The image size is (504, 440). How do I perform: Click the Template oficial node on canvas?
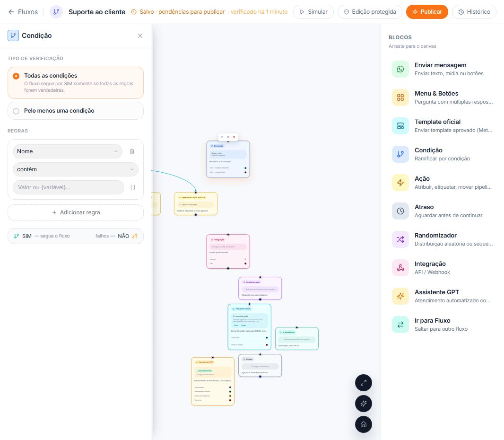point(250,327)
